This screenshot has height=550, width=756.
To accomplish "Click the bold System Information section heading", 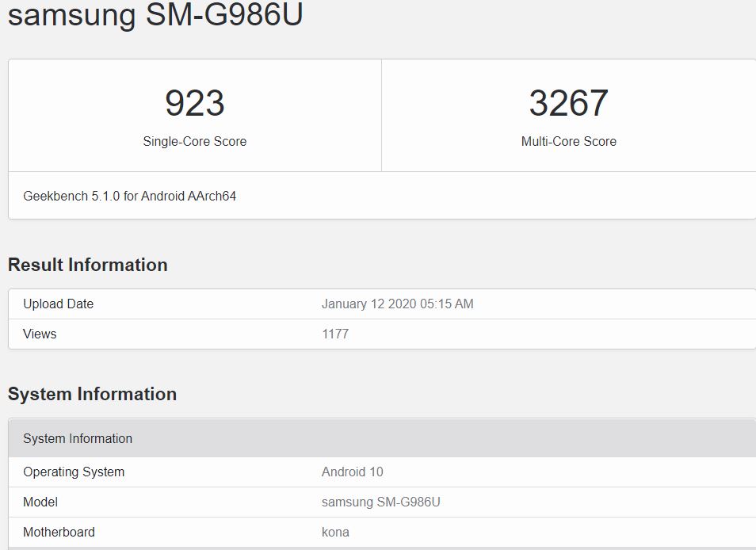I will (x=92, y=394).
